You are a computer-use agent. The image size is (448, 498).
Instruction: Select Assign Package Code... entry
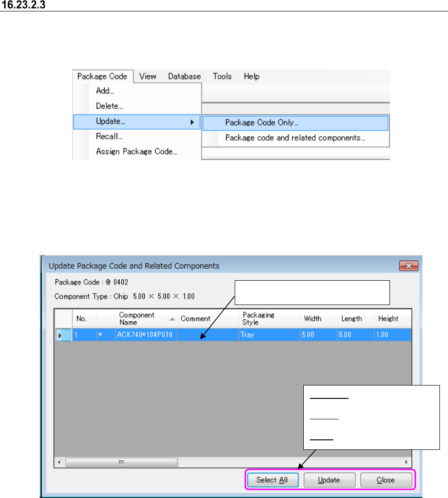coord(137,152)
